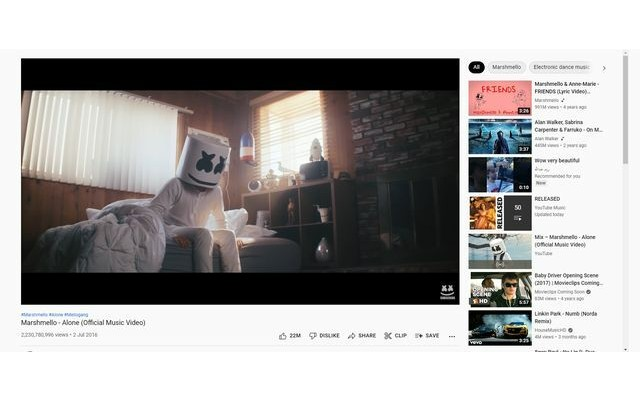Image resolution: width=640 pixels, height=400 pixels.
Task: Open the RELEASED YouTube Music playlist
Action: click(500, 212)
